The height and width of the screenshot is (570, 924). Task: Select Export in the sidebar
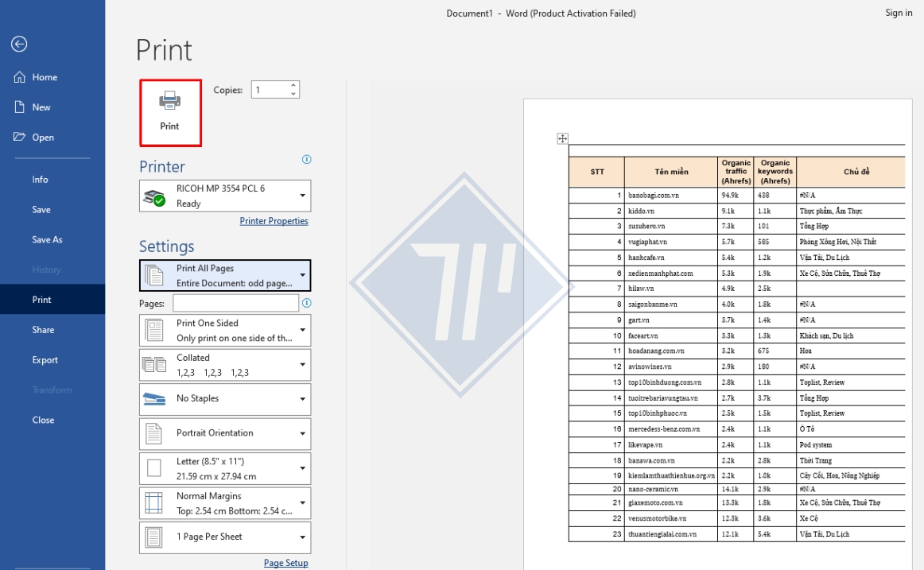pos(45,360)
